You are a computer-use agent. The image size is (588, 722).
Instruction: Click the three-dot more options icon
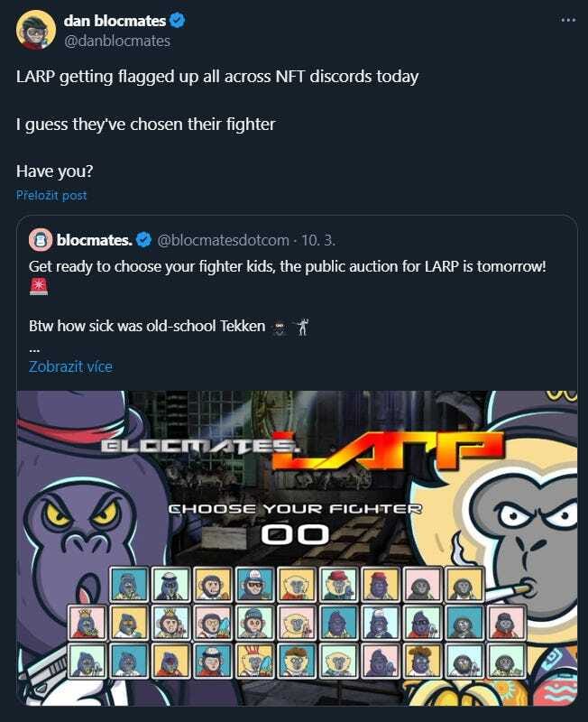(x=568, y=20)
